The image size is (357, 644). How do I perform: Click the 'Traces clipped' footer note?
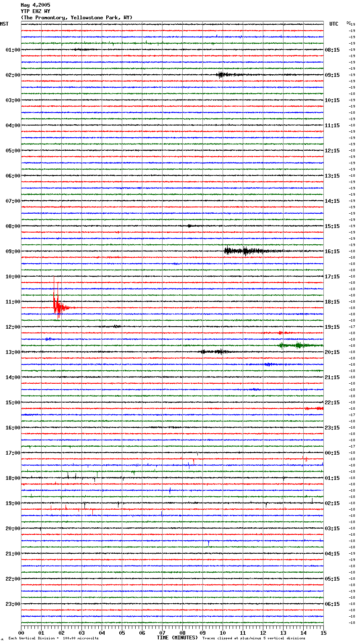254,639
